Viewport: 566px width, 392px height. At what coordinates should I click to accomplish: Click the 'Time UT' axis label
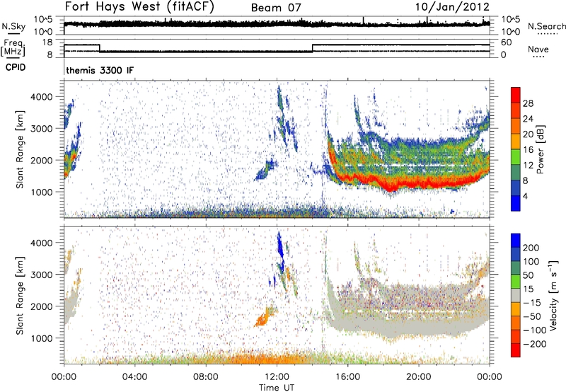[277, 387]
